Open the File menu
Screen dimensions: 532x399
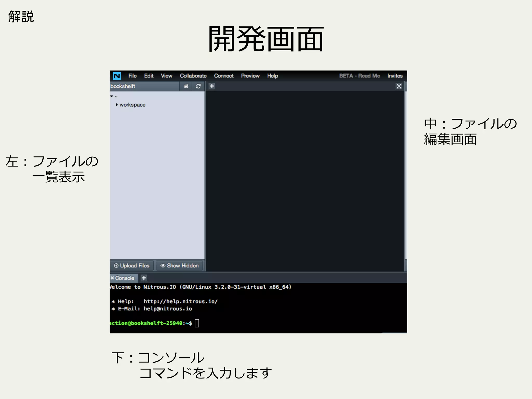132,76
